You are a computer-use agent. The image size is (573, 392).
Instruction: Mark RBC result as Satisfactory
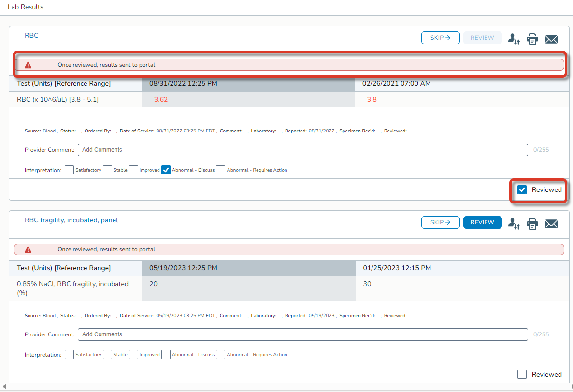tap(69, 170)
